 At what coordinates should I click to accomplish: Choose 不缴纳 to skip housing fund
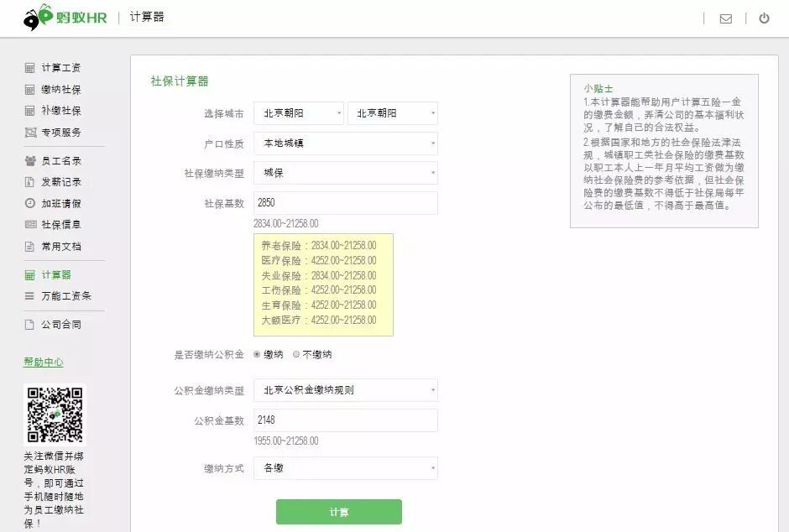coord(295,354)
